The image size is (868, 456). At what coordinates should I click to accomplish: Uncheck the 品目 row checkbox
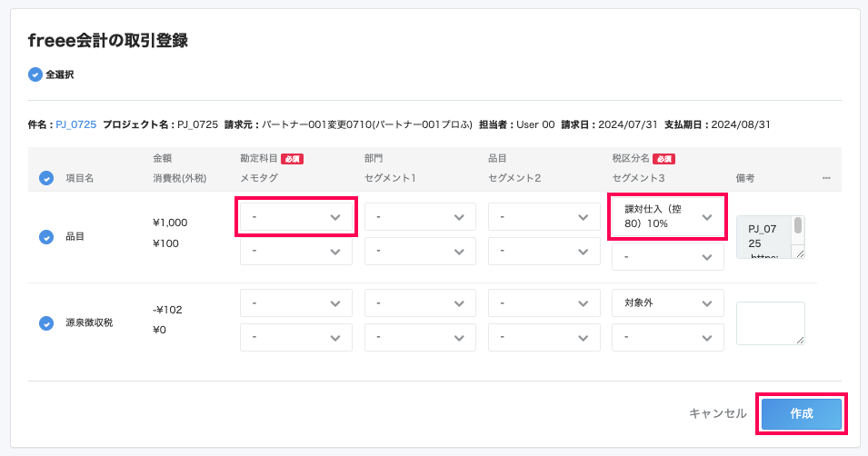46,237
